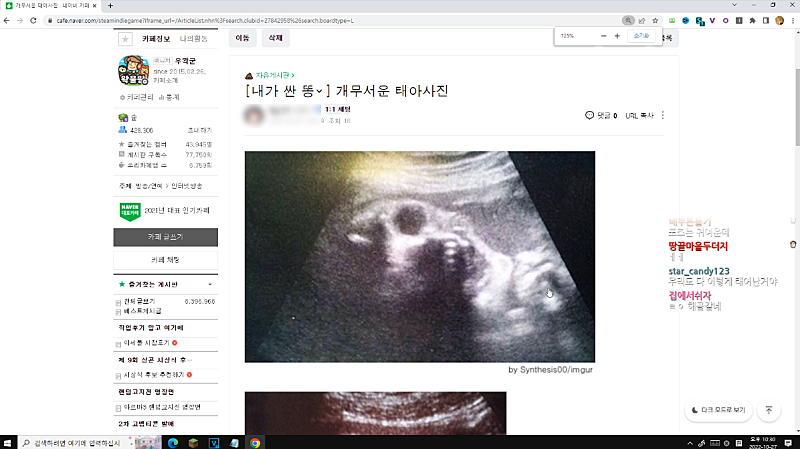The width and height of the screenshot is (800, 449).
Task: Click the 초대하기 invite link
Action: point(199,130)
